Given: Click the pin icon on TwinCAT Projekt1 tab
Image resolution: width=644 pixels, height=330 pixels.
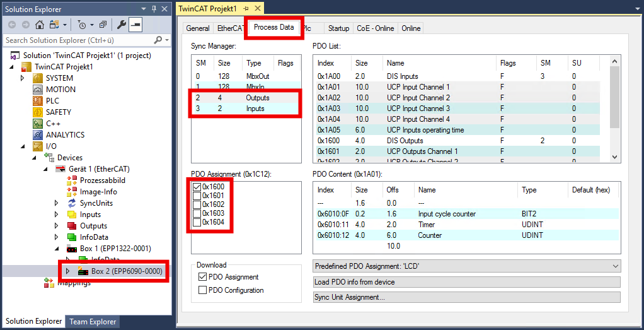Looking at the screenshot, I should click(x=246, y=9).
